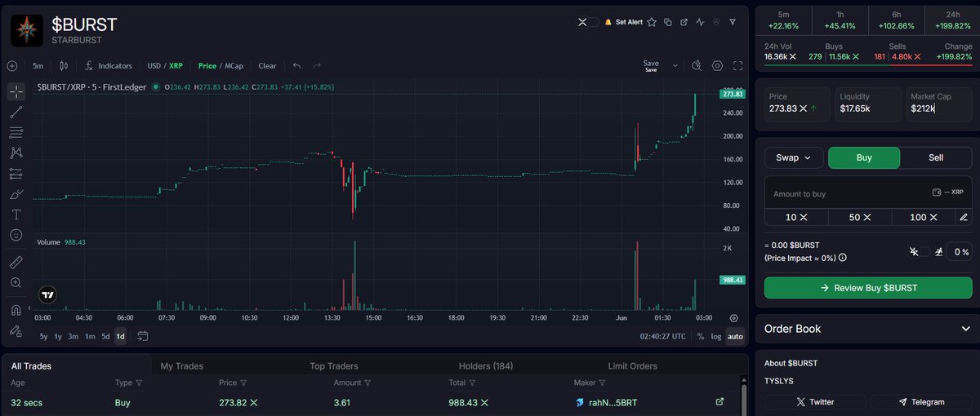This screenshot has height=416, width=980.
Task: Toggle percent scale on price axis
Action: click(x=701, y=336)
